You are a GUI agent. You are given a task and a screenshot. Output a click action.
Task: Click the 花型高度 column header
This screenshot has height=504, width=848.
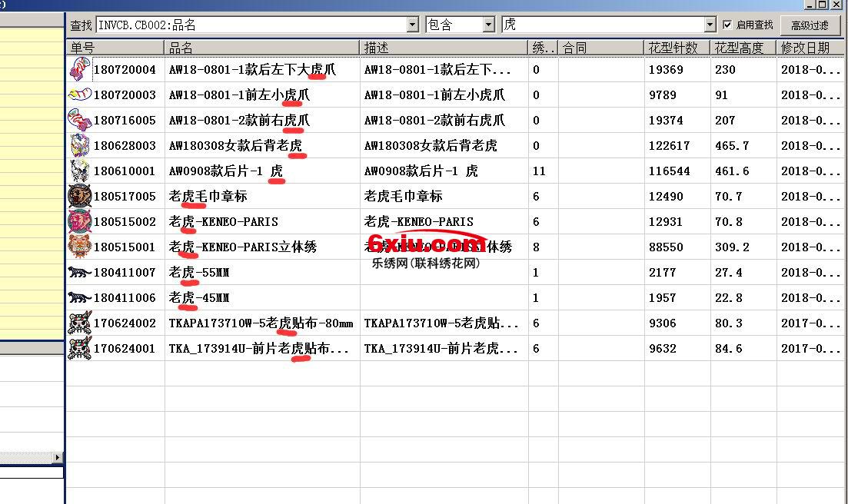click(742, 48)
